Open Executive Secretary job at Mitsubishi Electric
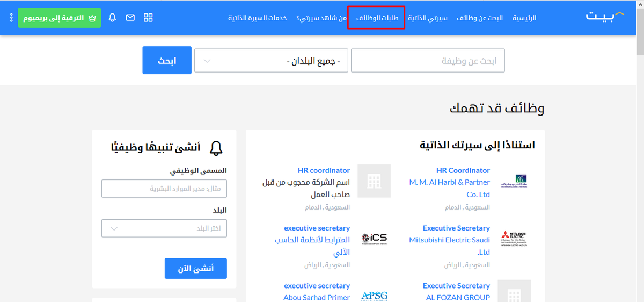The width and height of the screenshot is (644, 302). click(456, 228)
